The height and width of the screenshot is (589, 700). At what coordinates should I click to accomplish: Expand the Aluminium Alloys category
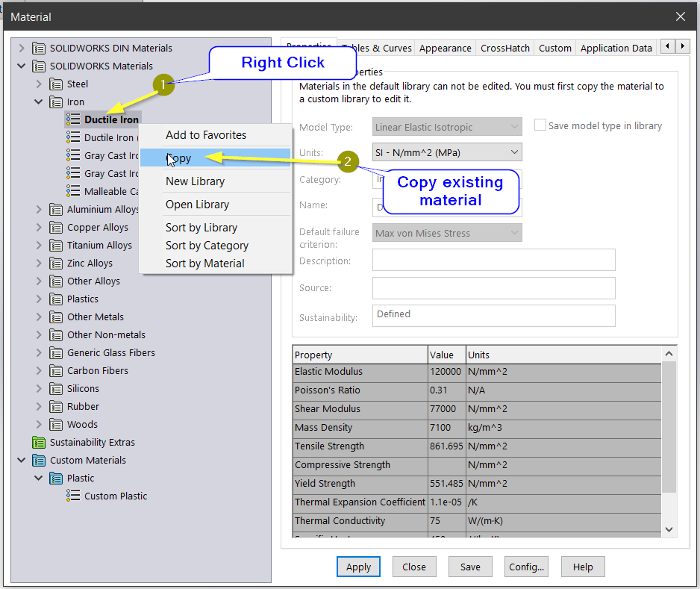click(40, 209)
